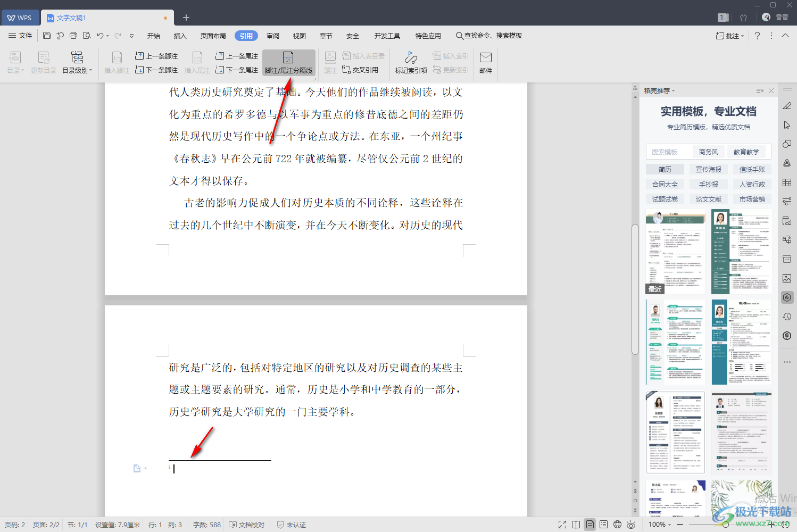Select 简历 template category

click(665, 169)
